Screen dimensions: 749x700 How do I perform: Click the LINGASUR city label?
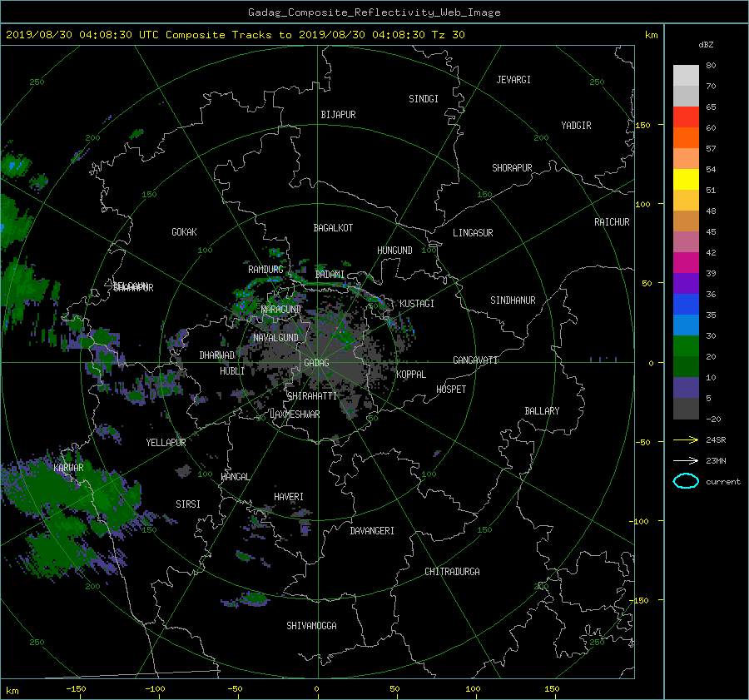(473, 233)
